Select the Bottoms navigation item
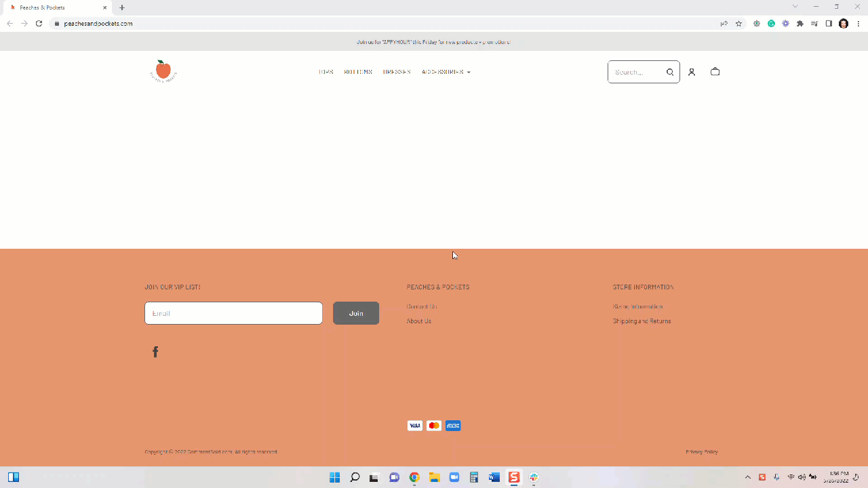Screen dimensions: 868x488 click(358, 72)
